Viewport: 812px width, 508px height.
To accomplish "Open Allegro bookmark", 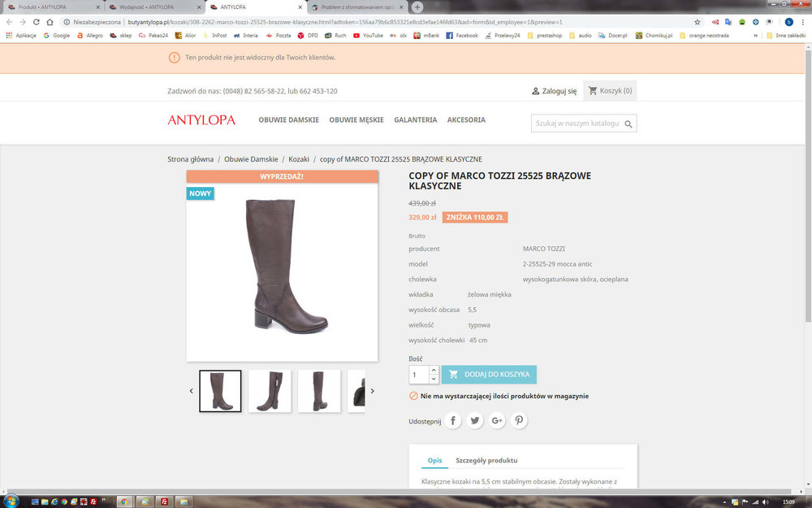I will (x=89, y=36).
